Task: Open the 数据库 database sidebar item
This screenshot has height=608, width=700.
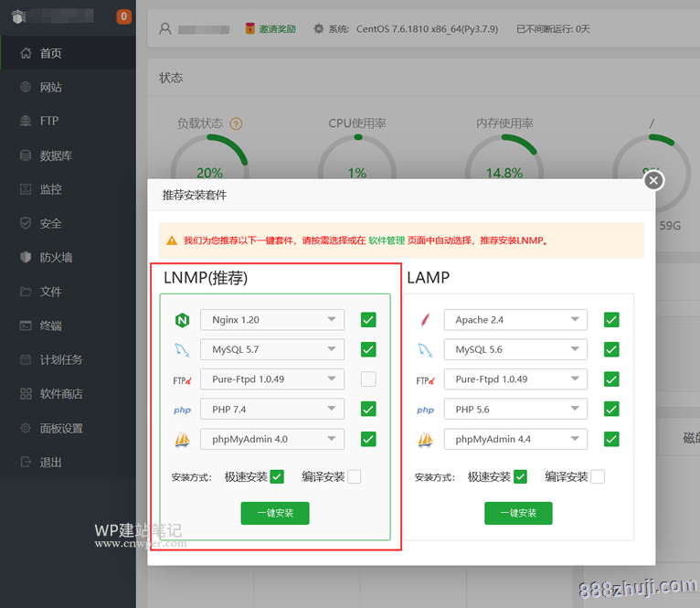Action: pyautogui.click(x=69, y=155)
